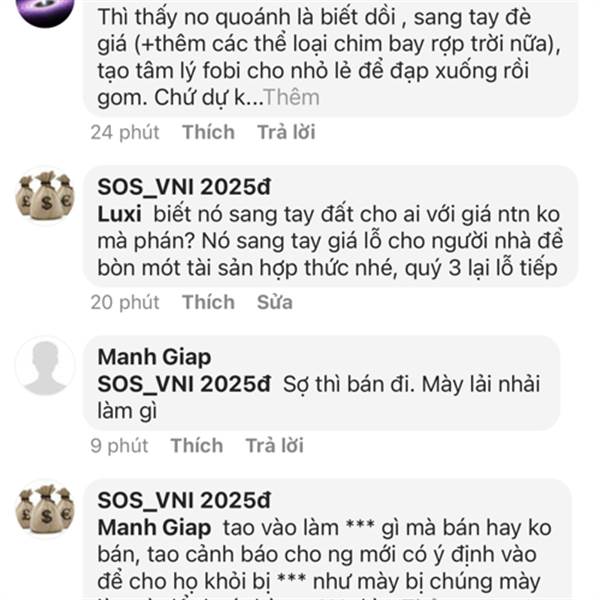The width and height of the screenshot is (600, 600).
Task: Open SOS_VNI 2025đ mention in Manh Giap's reply
Action: pos(184,384)
